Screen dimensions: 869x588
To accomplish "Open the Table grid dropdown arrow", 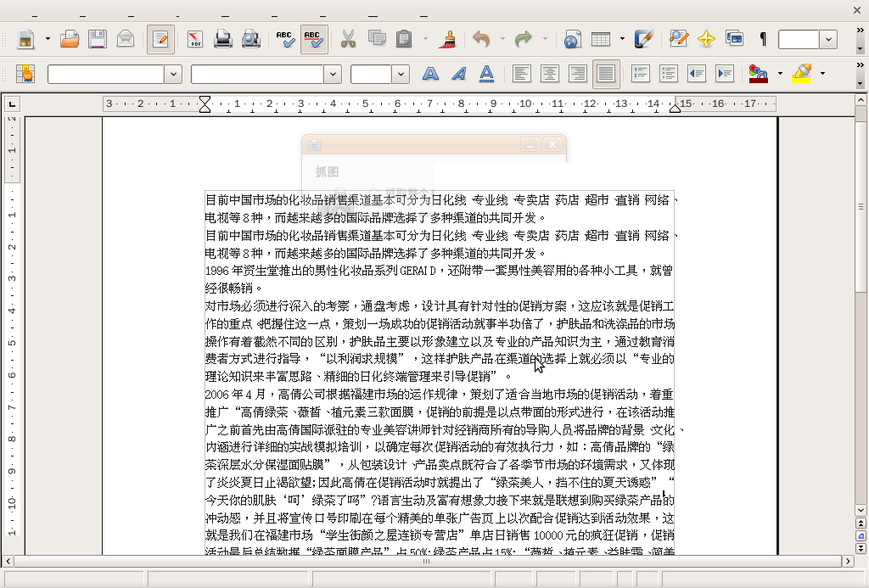I will 622,39.
